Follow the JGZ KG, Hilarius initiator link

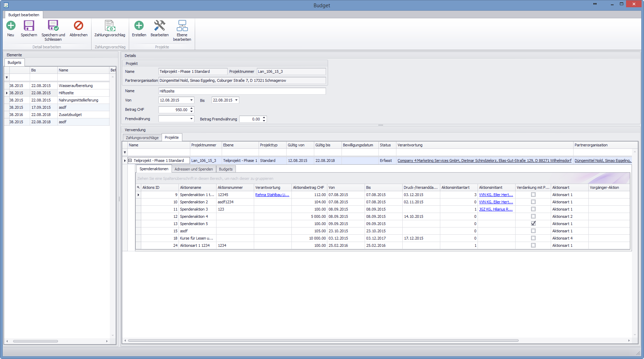point(496,209)
